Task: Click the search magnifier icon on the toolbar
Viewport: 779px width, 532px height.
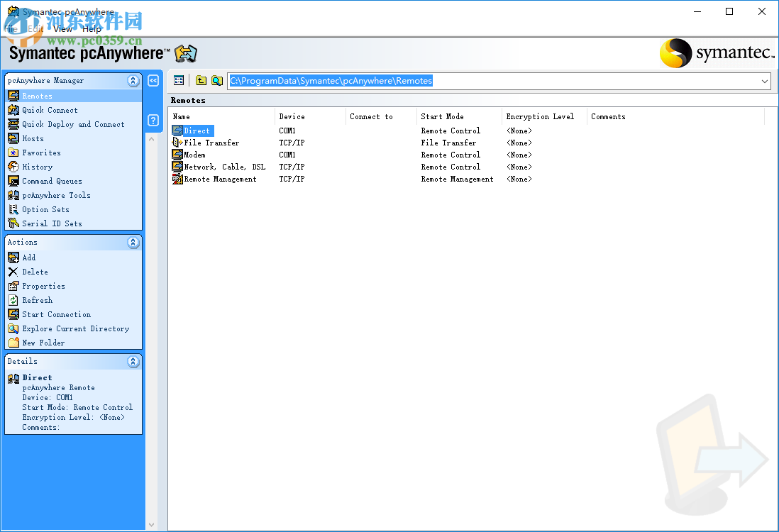Action: tap(216, 81)
